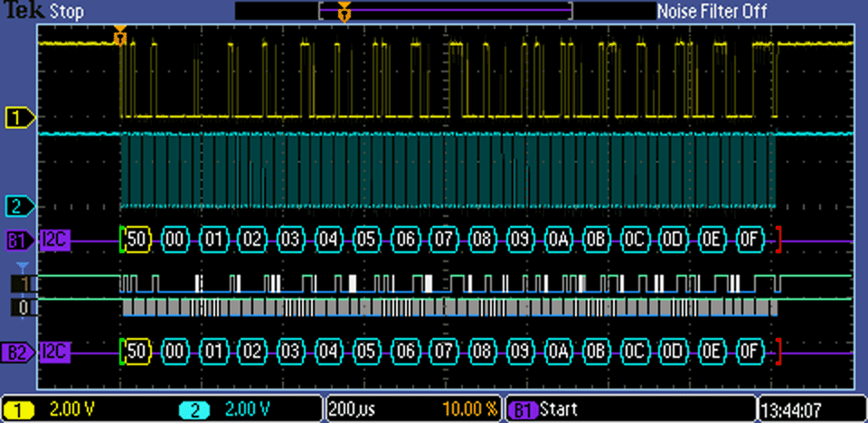Click the channel 2 2.00 V scale readout
The image size is (868, 423).
pos(246,409)
